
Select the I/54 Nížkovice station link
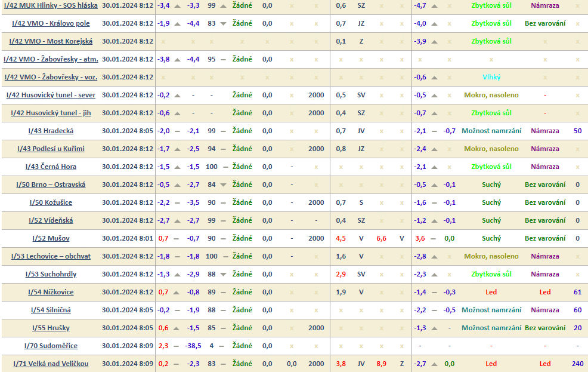click(x=51, y=292)
